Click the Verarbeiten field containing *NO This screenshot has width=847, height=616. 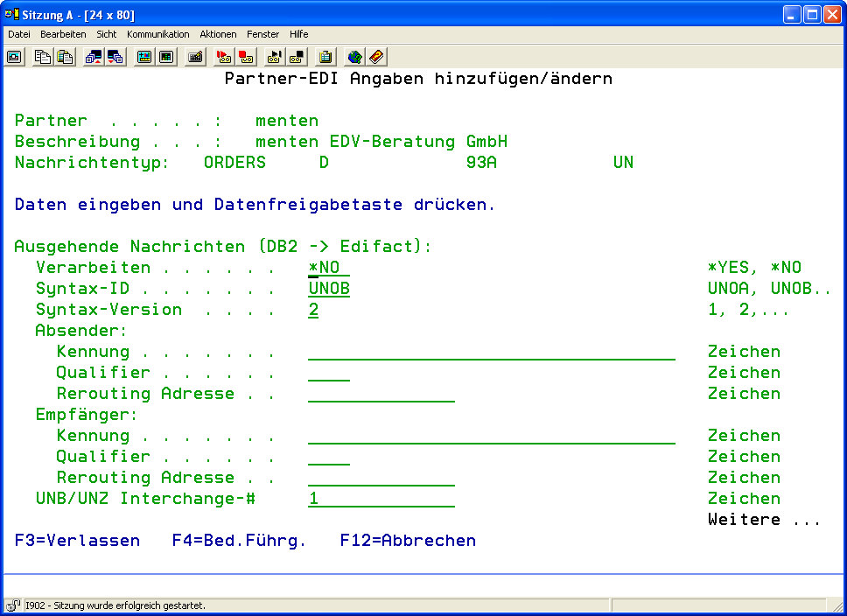(x=328, y=268)
